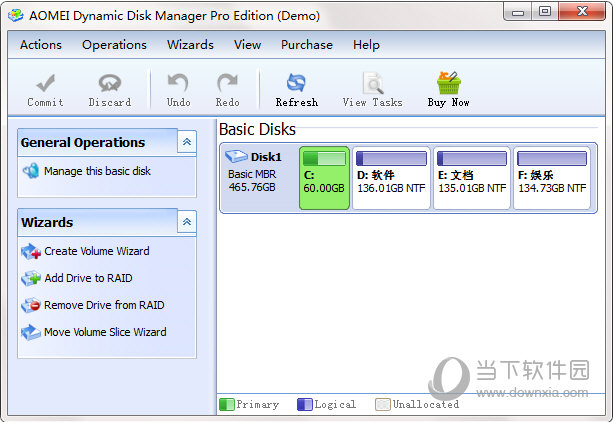This screenshot has height=422, width=613.
Task: Click the Create Volume Wizard icon
Action: (31, 251)
